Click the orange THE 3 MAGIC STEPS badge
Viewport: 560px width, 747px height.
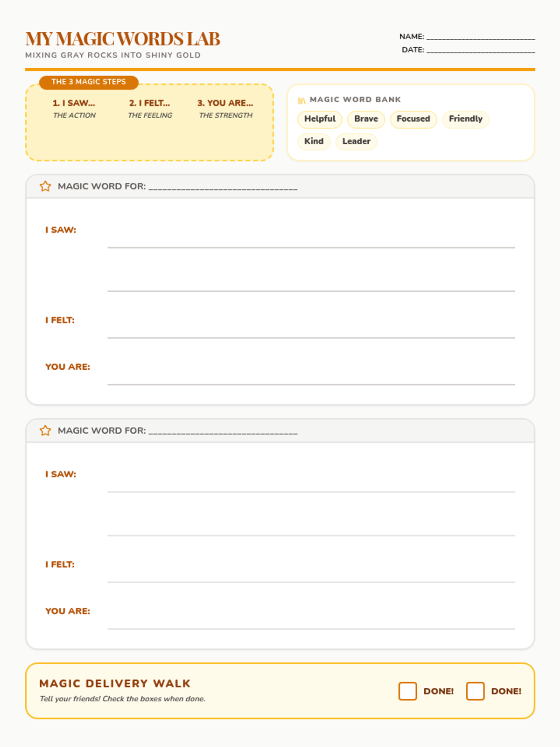[89, 82]
